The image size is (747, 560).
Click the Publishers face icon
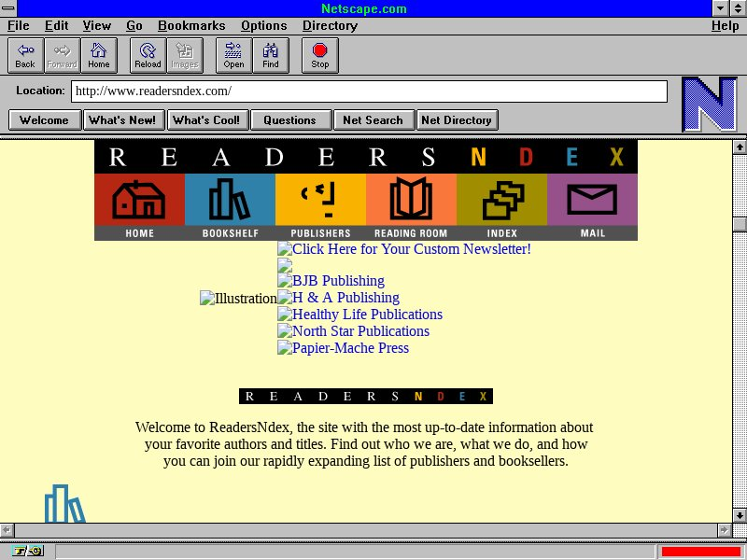pos(320,200)
